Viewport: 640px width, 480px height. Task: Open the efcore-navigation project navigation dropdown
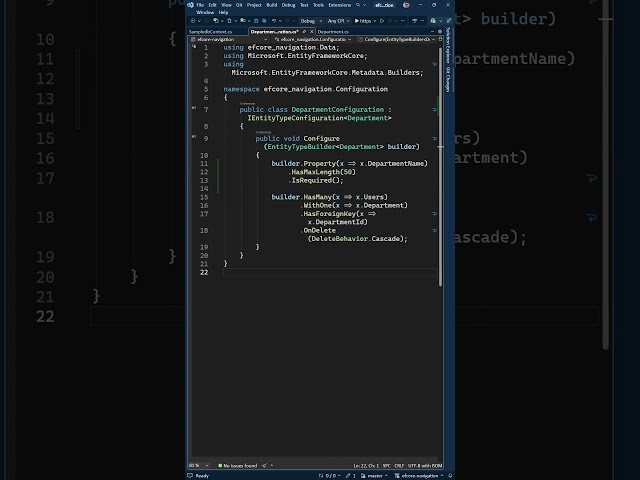coord(230,39)
